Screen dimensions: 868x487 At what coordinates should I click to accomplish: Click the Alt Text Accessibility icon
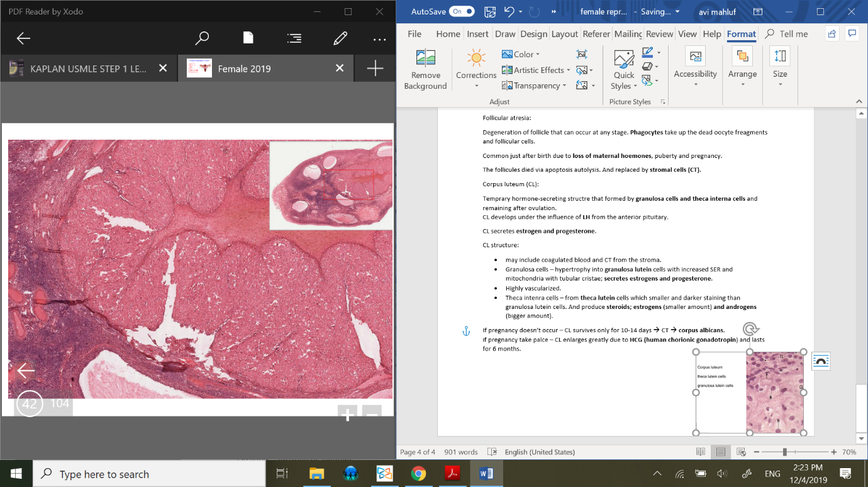click(x=695, y=57)
